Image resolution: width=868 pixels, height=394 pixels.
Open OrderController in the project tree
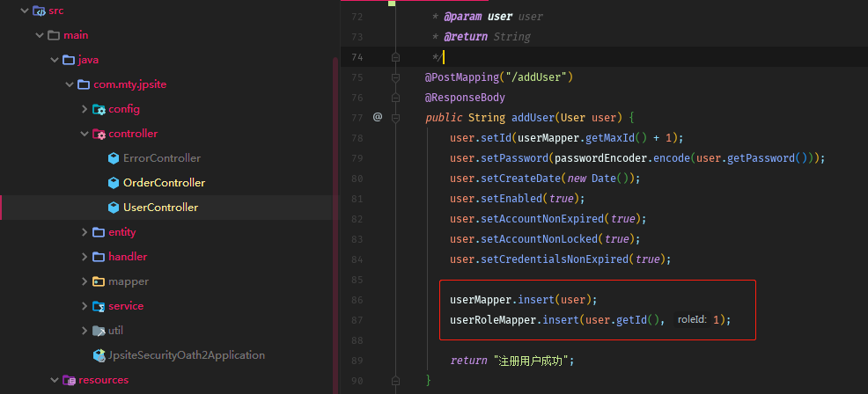164,183
